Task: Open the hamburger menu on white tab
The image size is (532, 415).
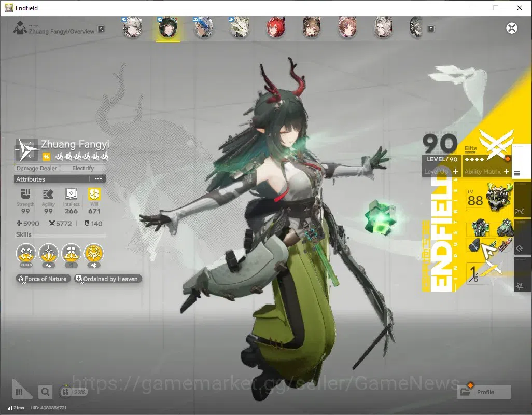Action: point(517,173)
